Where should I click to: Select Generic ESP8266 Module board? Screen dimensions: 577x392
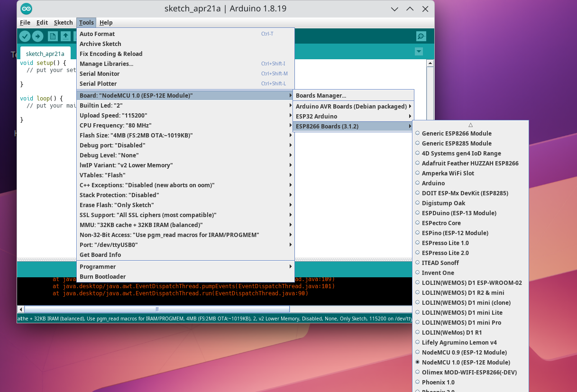tap(470, 133)
